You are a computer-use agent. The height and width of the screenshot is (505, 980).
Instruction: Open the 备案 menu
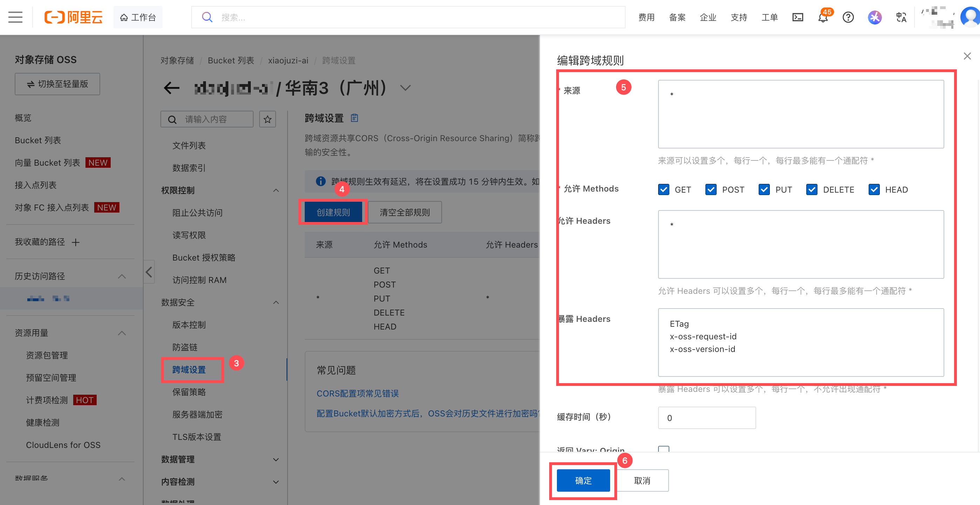(677, 17)
